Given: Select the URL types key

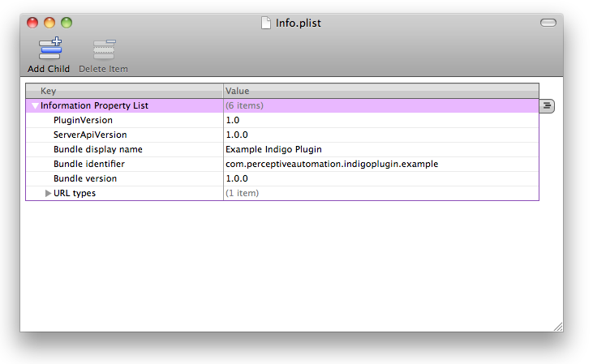Looking at the screenshot, I should coord(75,193).
